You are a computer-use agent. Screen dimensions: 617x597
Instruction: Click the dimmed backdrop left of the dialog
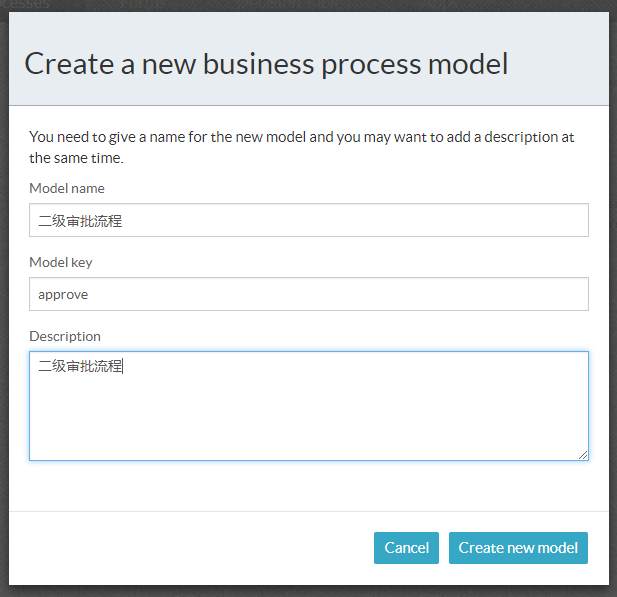tap(4, 300)
